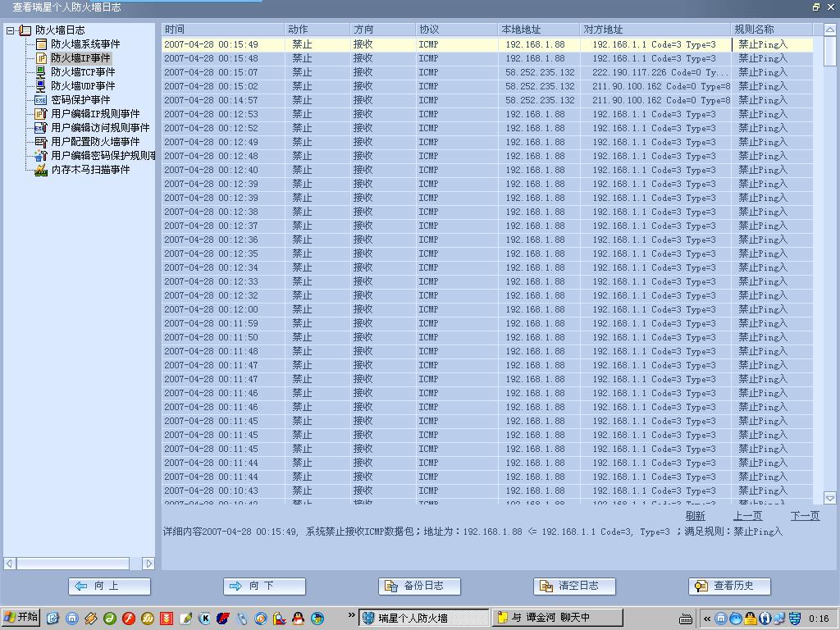The height and width of the screenshot is (630, 840).
Task: Click the 刷新 refresh link
Action: 695,516
